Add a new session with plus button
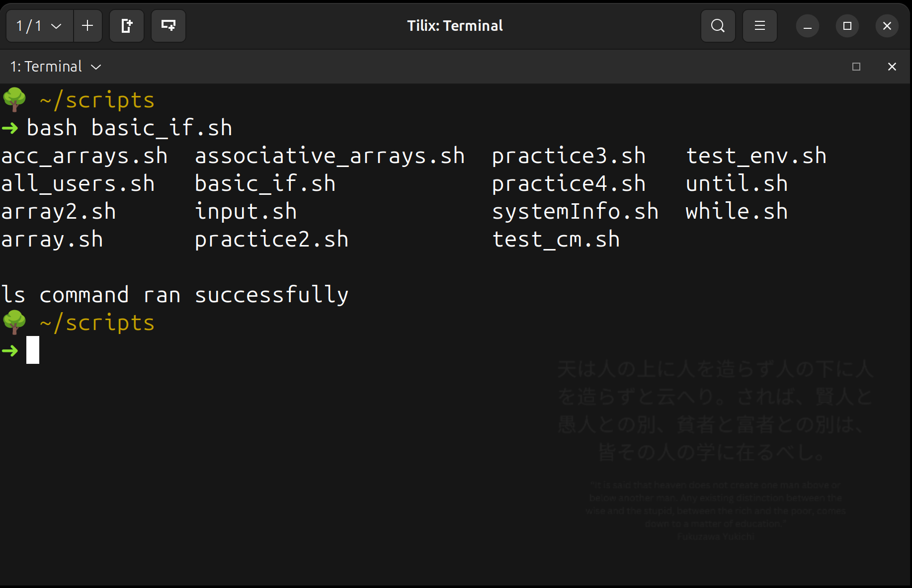The width and height of the screenshot is (912, 588). pyautogui.click(x=87, y=26)
